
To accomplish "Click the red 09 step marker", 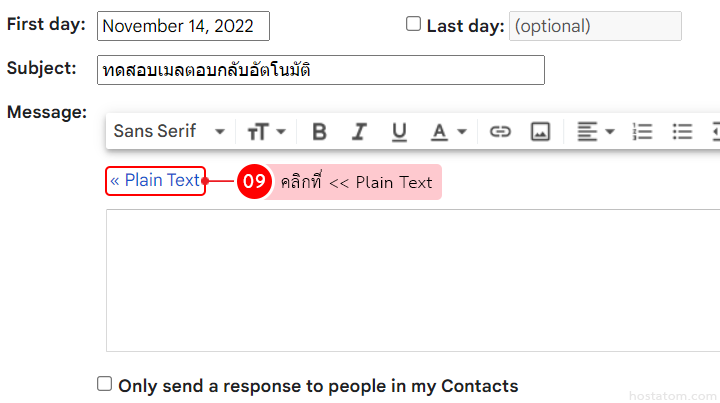I will point(254,182).
